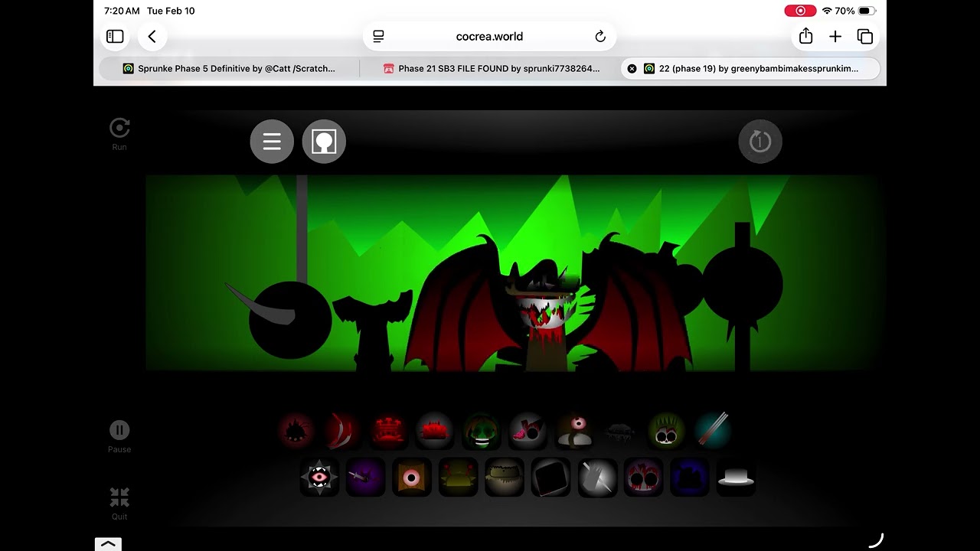This screenshot has width=980, height=551.
Task: Switch to Sprunke Phase 5 Definitive tab
Action: 230,68
